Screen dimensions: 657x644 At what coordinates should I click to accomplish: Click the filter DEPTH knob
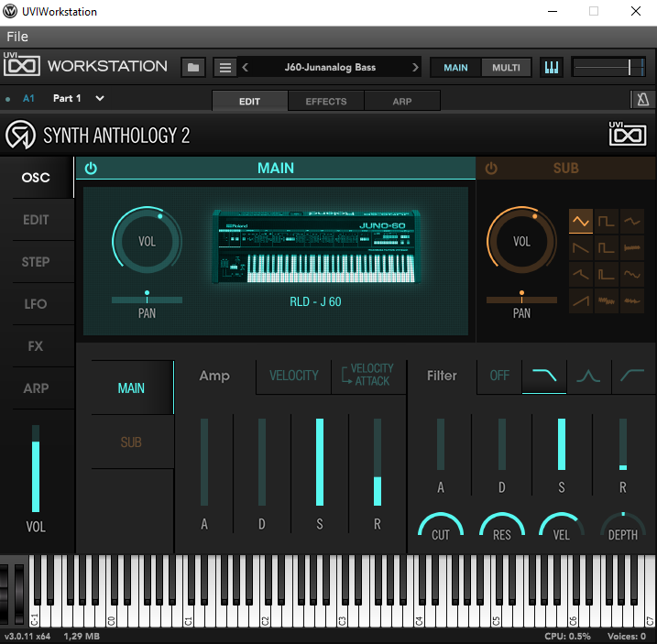(x=623, y=528)
